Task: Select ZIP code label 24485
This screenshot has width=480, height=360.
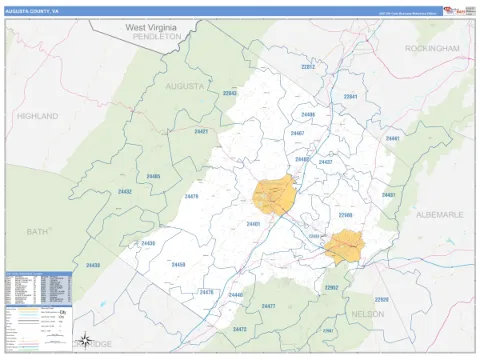Action: (x=153, y=176)
